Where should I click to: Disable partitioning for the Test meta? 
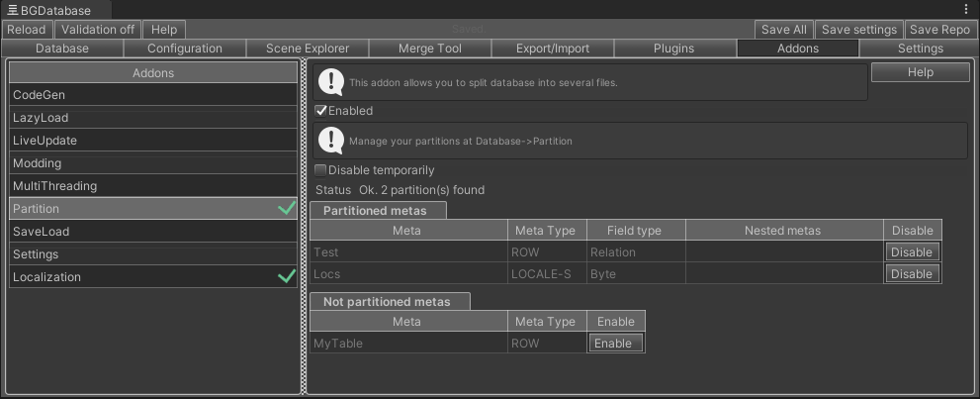(x=911, y=252)
